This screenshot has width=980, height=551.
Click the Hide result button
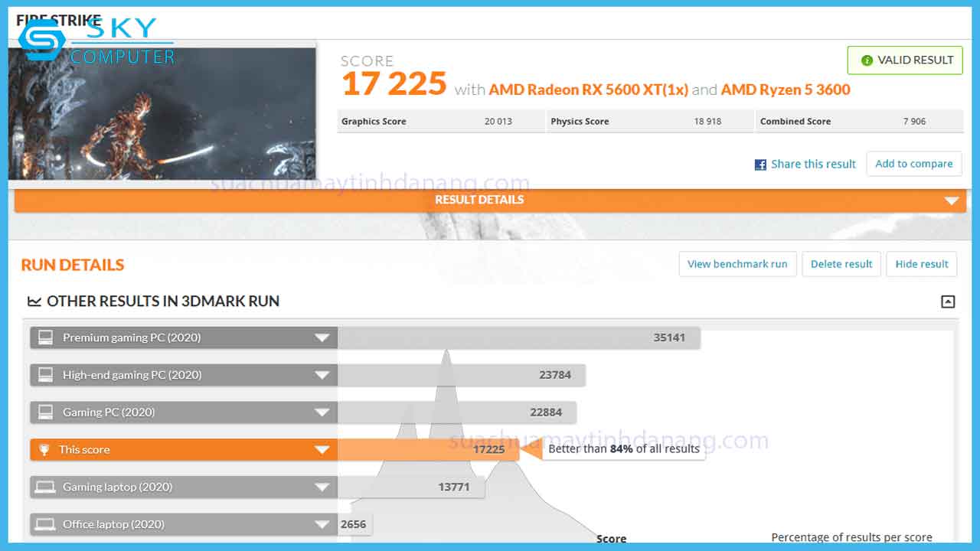tap(922, 264)
